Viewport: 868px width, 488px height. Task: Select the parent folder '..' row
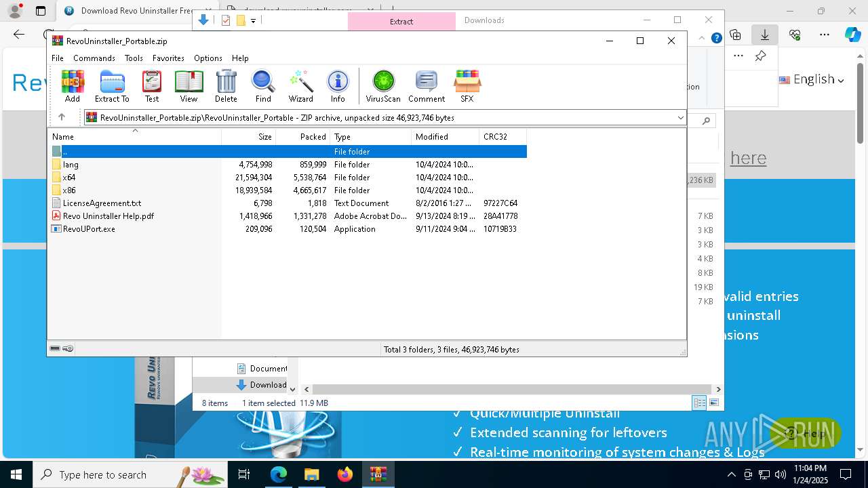pyautogui.click(x=289, y=152)
